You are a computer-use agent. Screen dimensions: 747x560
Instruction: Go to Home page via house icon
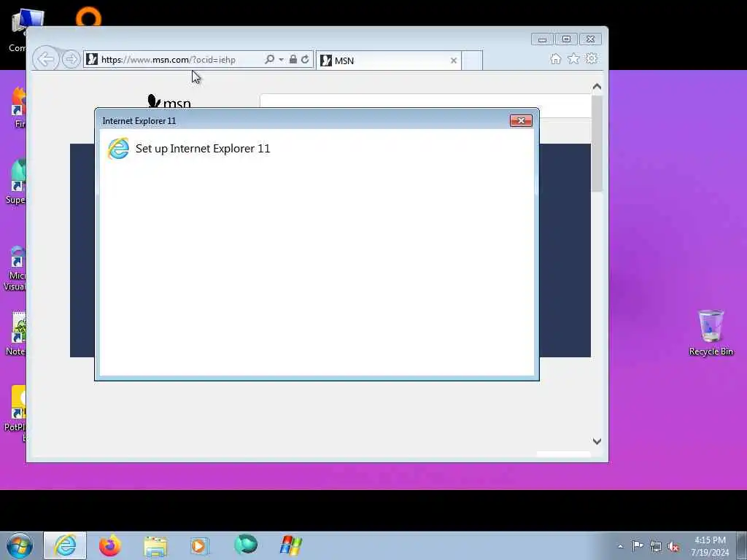click(x=555, y=58)
